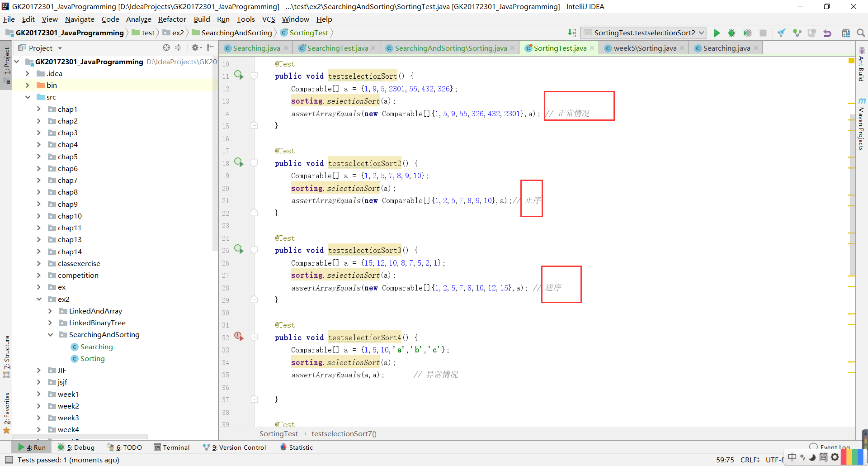
Task: Click scroll-from-source target icon in Project panel
Action: point(166,48)
